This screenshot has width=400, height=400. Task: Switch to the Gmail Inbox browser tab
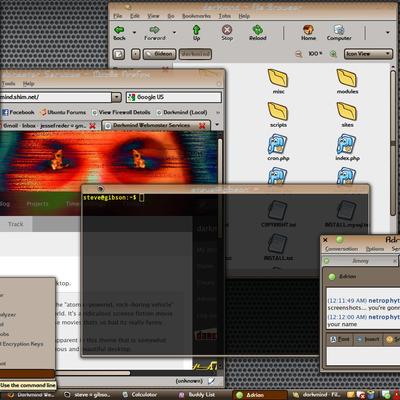pos(45,126)
